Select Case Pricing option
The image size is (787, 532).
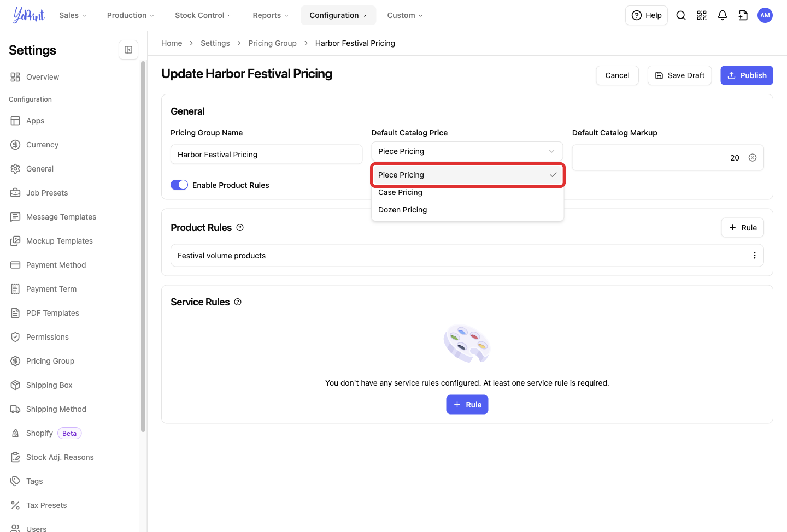tap(467, 192)
